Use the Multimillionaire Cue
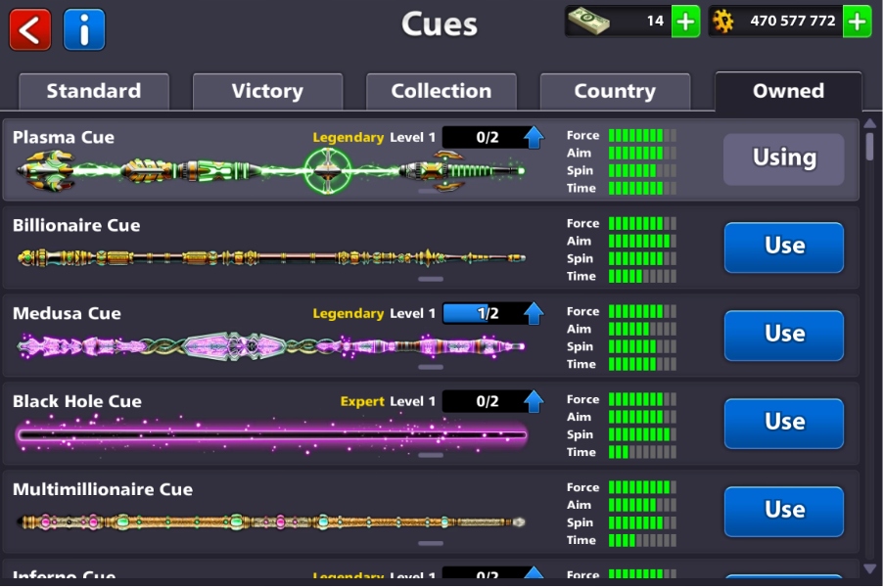 click(x=784, y=512)
